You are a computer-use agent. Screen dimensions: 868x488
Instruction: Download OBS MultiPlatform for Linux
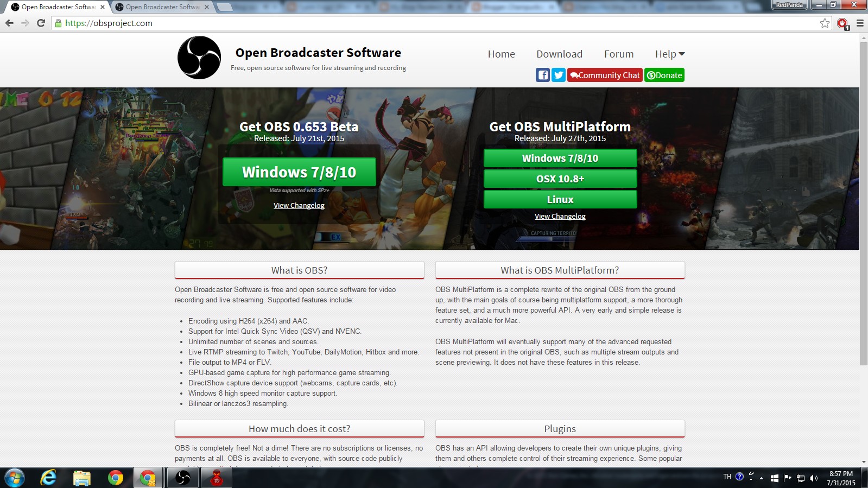560,199
